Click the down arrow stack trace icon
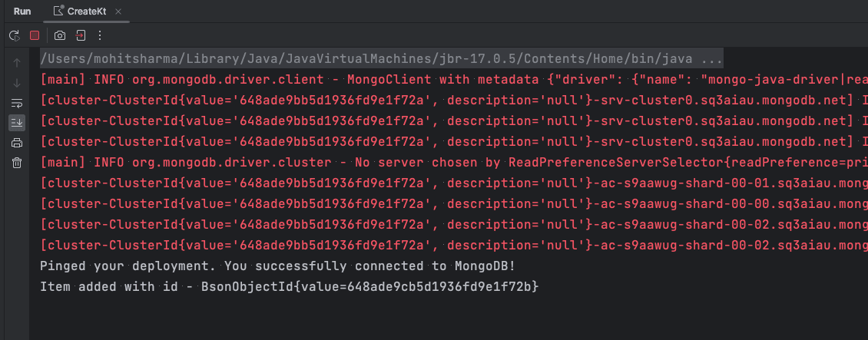 tap(17, 83)
